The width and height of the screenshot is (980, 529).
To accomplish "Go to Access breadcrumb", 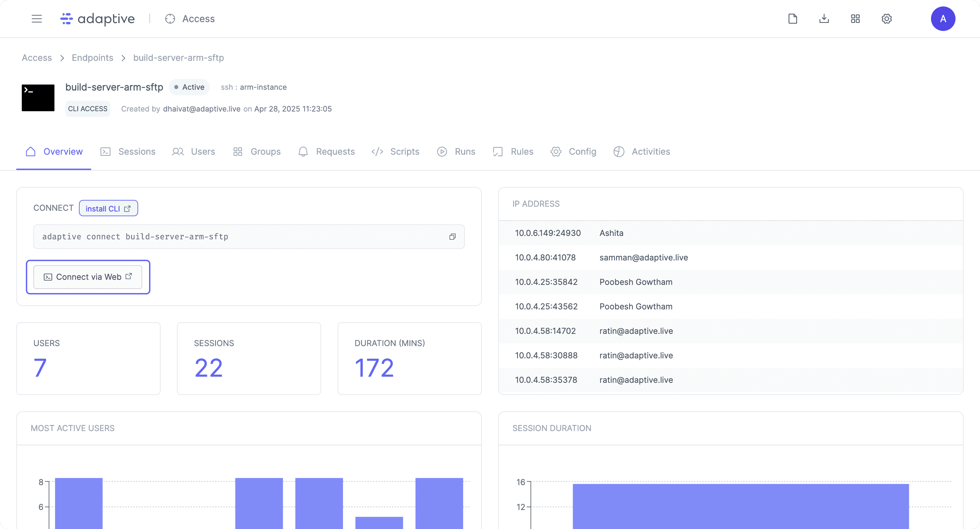I will [37, 58].
